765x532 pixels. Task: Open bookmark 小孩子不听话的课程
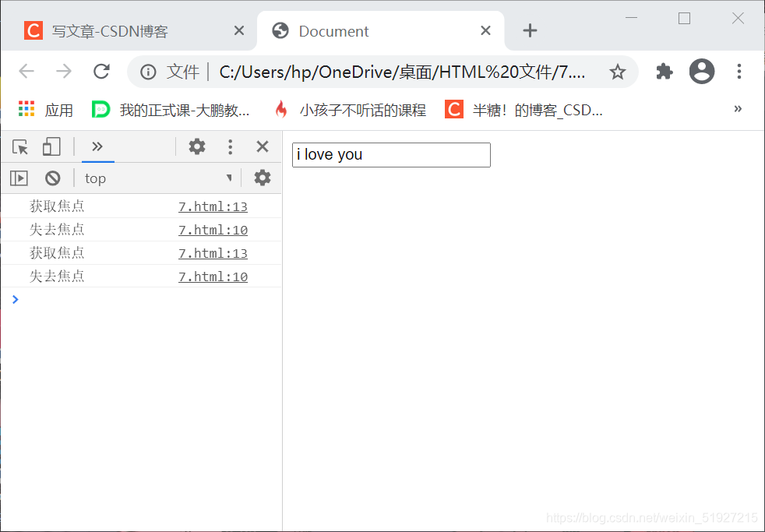(351, 110)
